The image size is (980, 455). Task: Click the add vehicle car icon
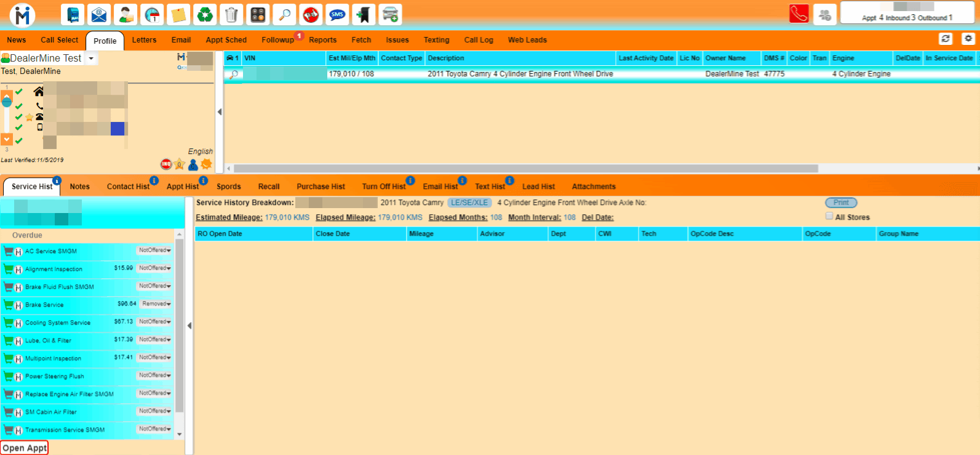[390, 15]
